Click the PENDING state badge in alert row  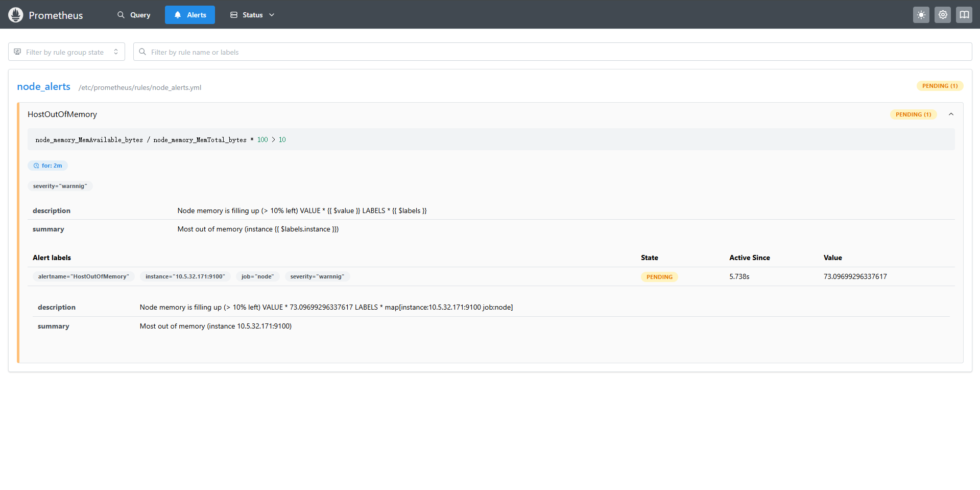click(x=659, y=277)
